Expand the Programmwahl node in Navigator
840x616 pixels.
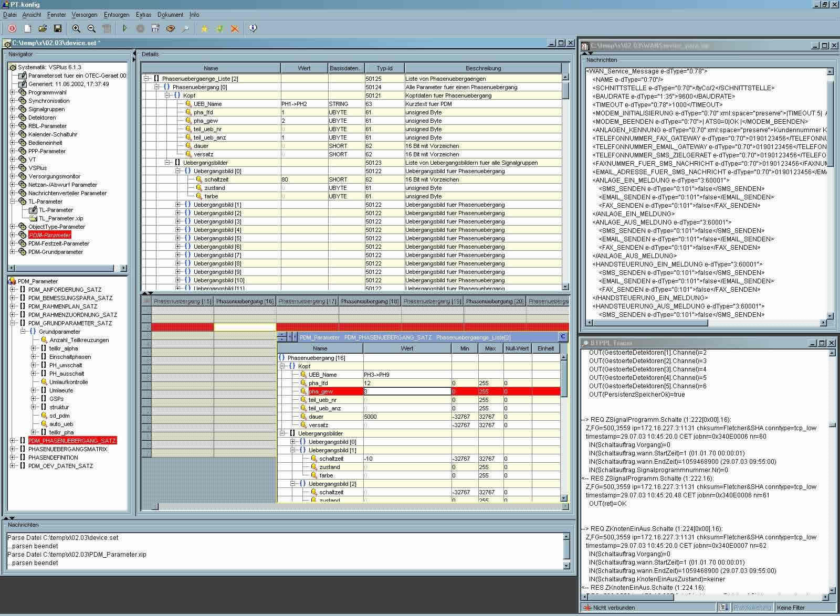(13, 92)
